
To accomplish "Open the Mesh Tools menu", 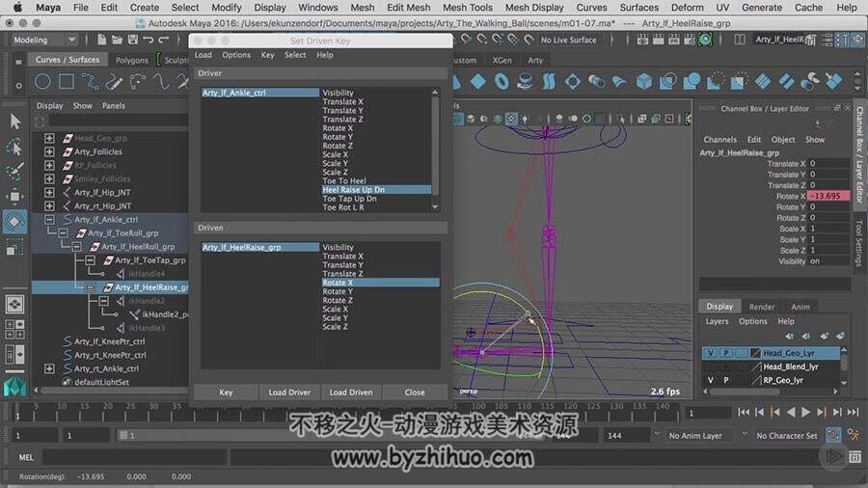I will click(x=467, y=7).
